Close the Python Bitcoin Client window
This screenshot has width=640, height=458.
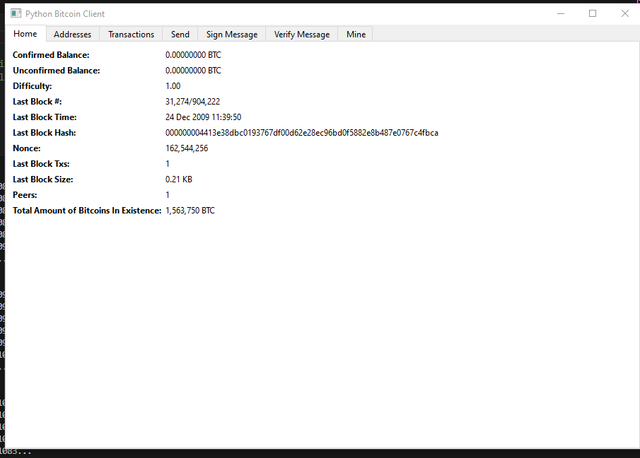point(625,13)
